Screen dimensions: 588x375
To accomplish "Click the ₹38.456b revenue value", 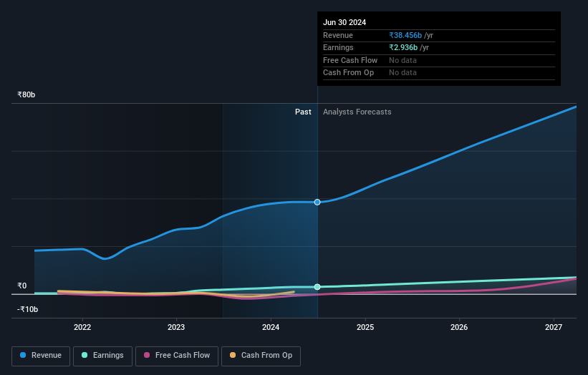I will coord(405,35).
